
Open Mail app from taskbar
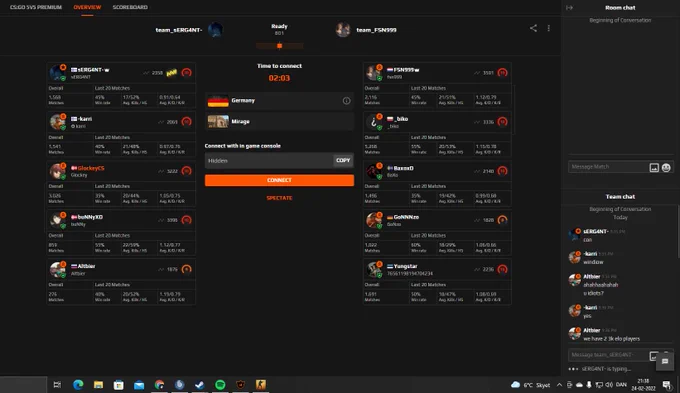pos(139,385)
